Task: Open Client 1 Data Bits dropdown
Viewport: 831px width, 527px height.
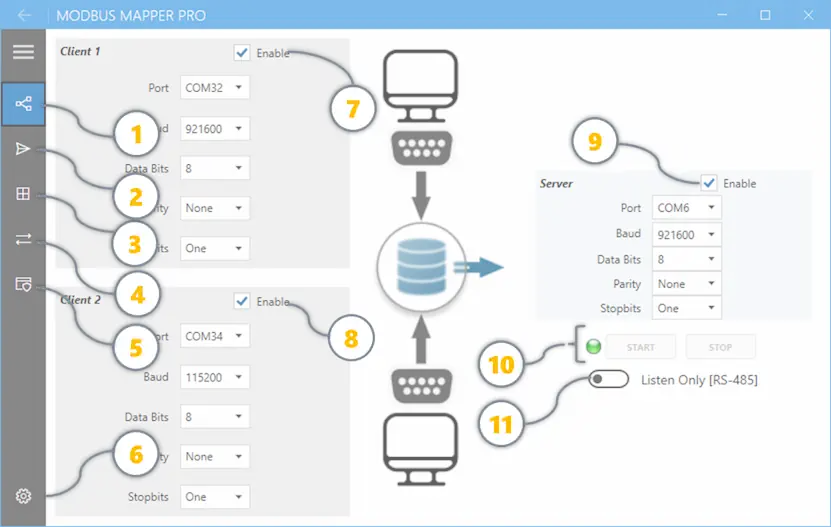Action: click(215, 168)
